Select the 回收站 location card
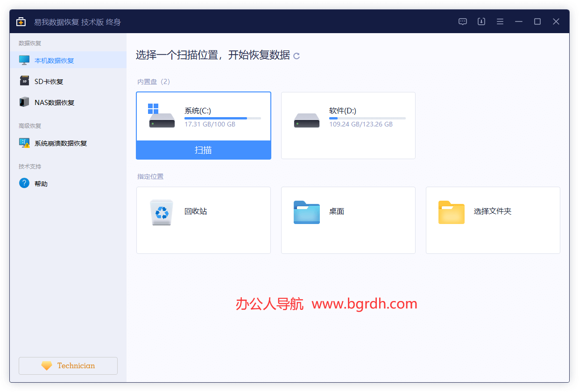 [x=204, y=220]
